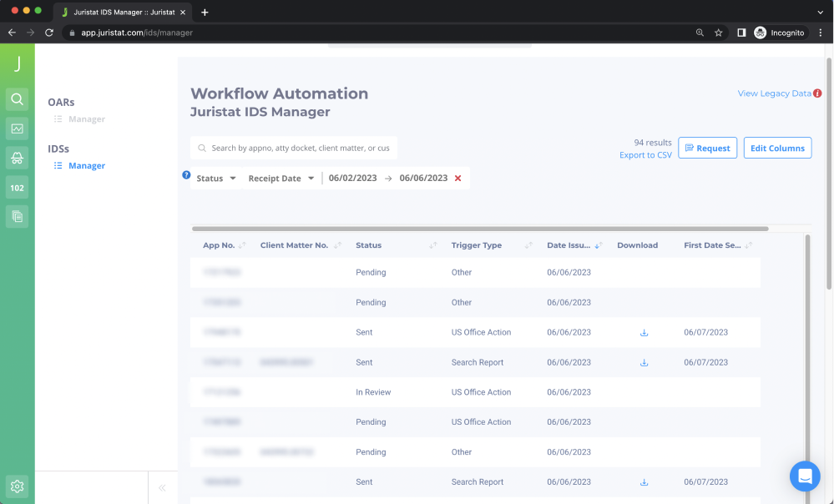This screenshot has height=504, width=834.
Task: Open the Receipt Date filter dropdown
Action: [x=281, y=178]
